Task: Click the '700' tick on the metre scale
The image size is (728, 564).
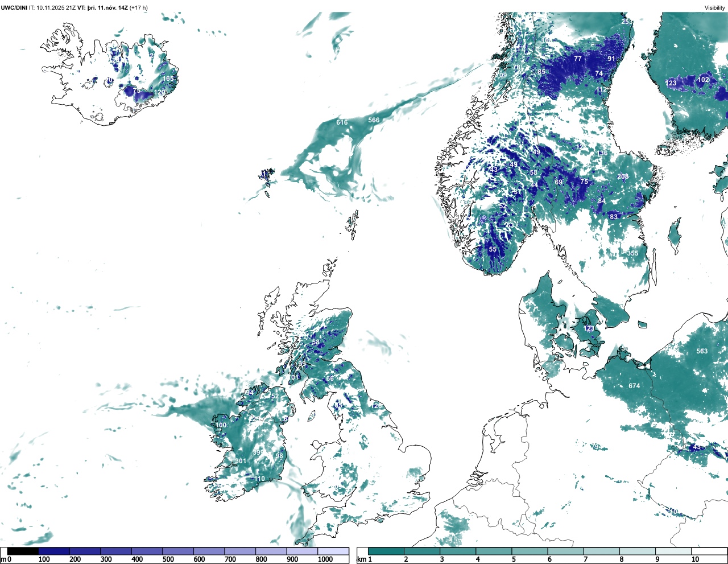Action: point(230,559)
